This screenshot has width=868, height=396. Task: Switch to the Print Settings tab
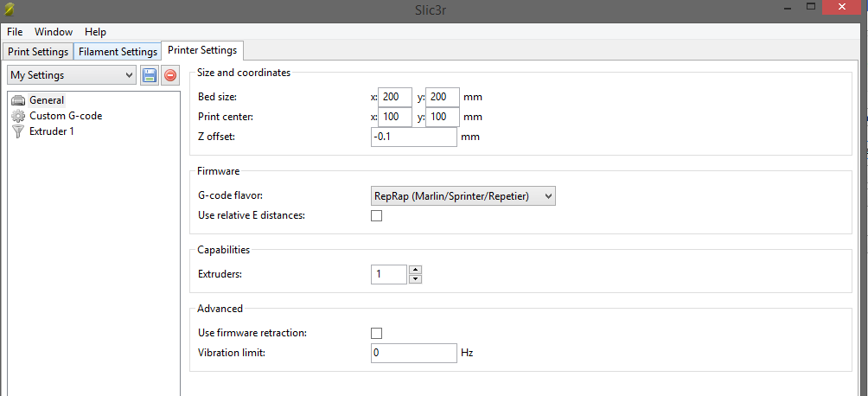point(37,52)
